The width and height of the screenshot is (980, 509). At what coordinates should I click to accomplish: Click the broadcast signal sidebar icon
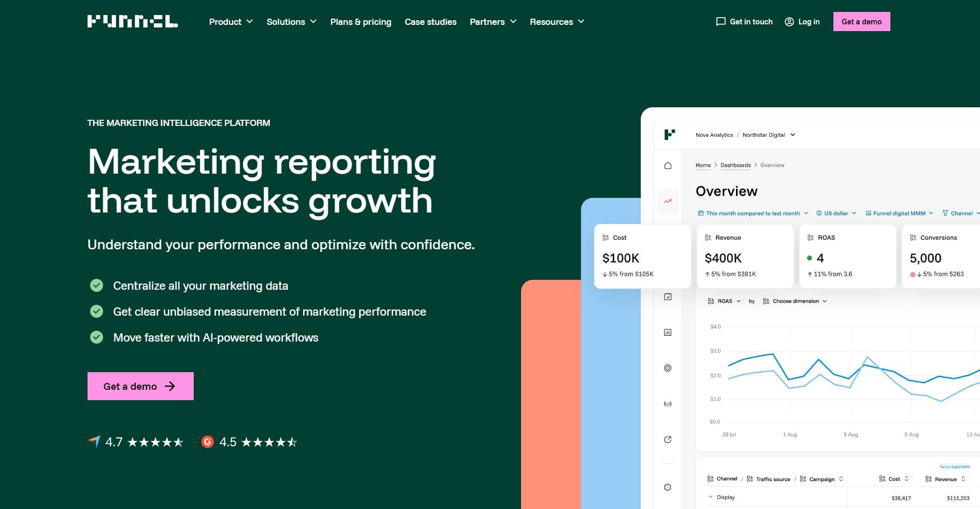[668, 404]
